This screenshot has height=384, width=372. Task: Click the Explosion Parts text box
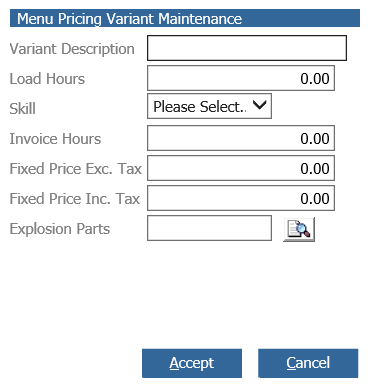(x=209, y=228)
